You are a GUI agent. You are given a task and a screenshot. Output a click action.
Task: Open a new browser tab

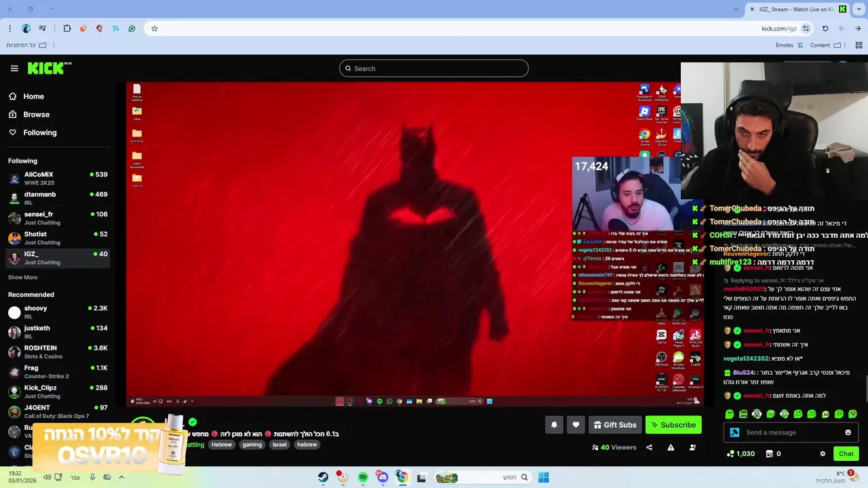[x=736, y=9]
